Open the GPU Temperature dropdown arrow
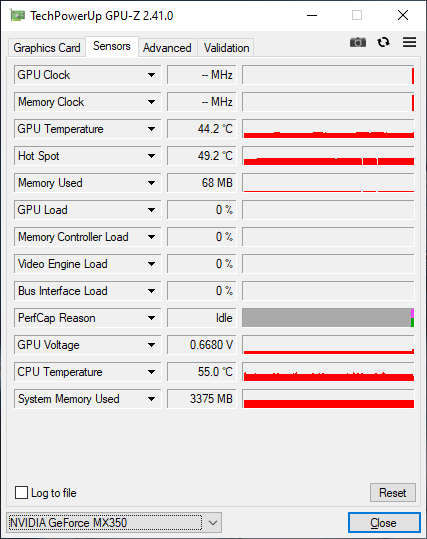Image resolution: width=427 pixels, height=539 pixels. (x=151, y=129)
